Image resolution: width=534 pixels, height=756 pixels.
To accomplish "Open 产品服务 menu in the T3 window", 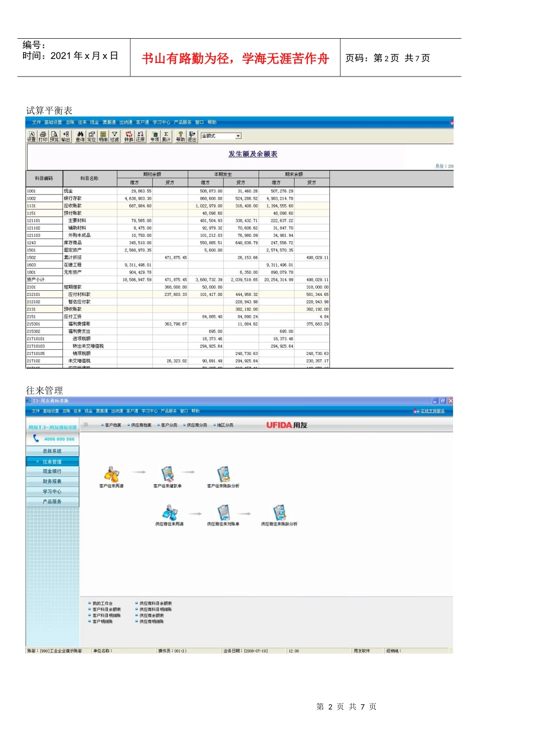I will 169,411.
